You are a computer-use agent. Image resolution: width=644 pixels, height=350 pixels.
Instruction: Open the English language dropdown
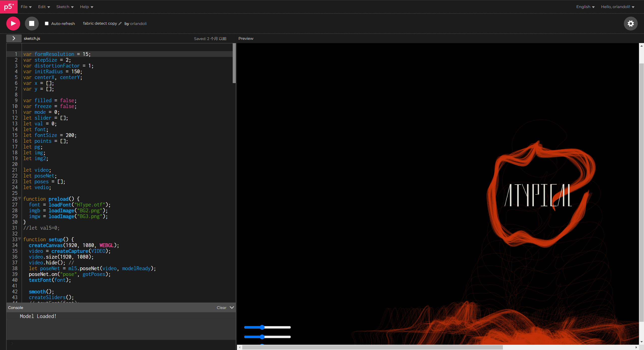[x=585, y=7]
